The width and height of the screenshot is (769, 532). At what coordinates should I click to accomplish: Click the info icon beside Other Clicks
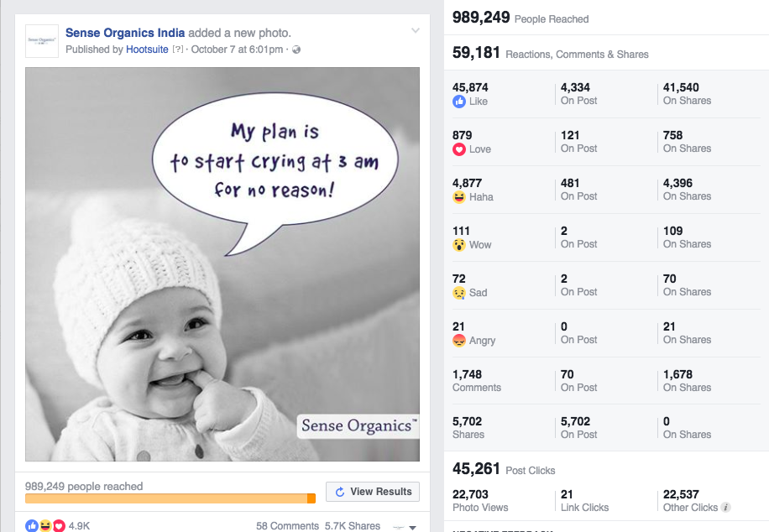726,508
